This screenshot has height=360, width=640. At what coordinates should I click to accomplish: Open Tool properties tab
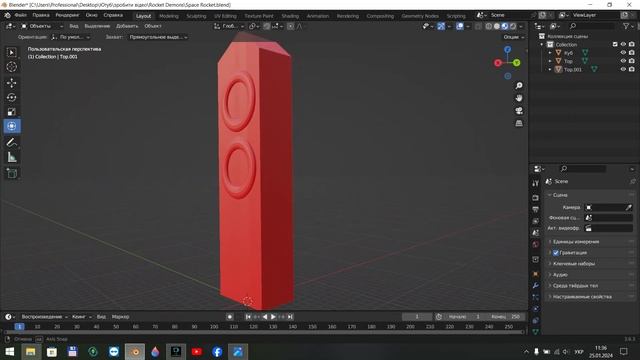(536, 183)
